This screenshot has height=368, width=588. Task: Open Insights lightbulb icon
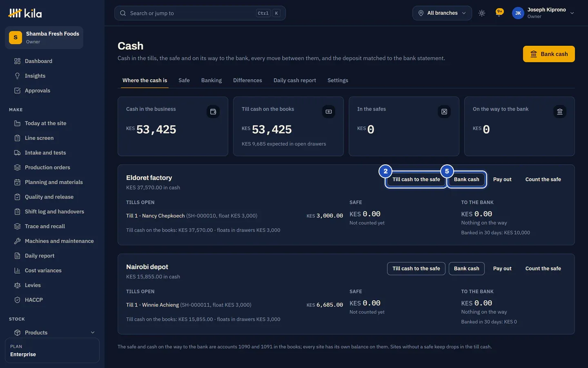(17, 76)
